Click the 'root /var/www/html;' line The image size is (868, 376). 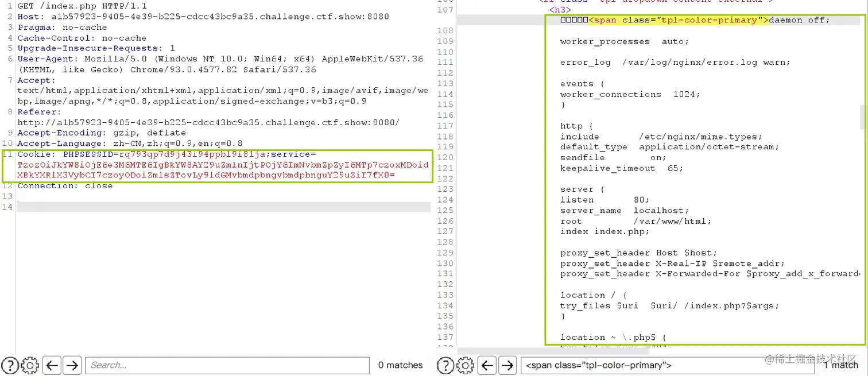click(x=636, y=221)
